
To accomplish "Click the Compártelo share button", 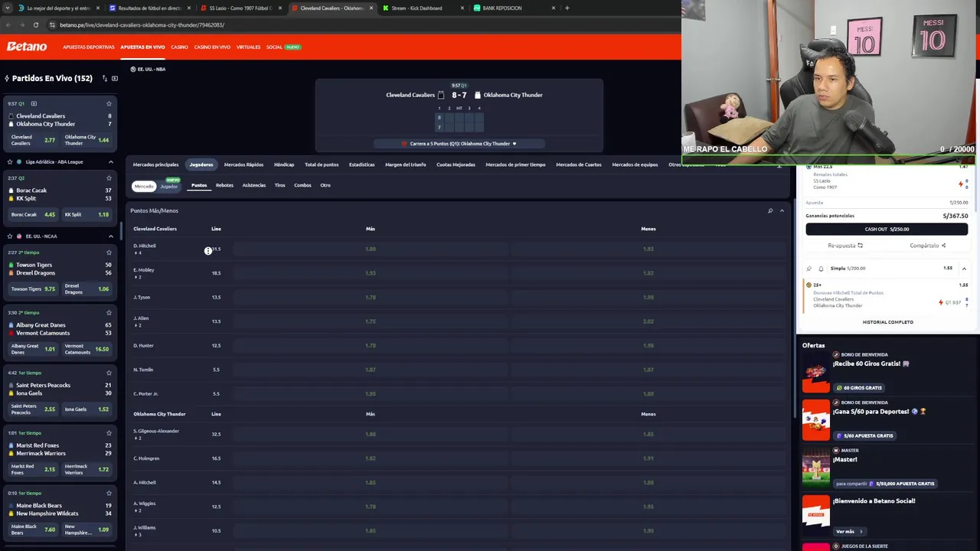I will click(927, 246).
